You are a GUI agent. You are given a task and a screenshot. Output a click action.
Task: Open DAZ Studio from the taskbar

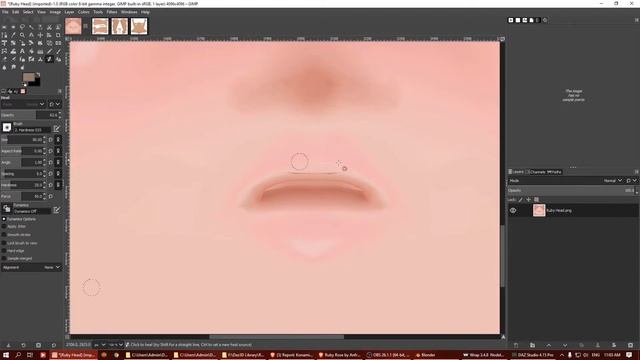[533, 355]
